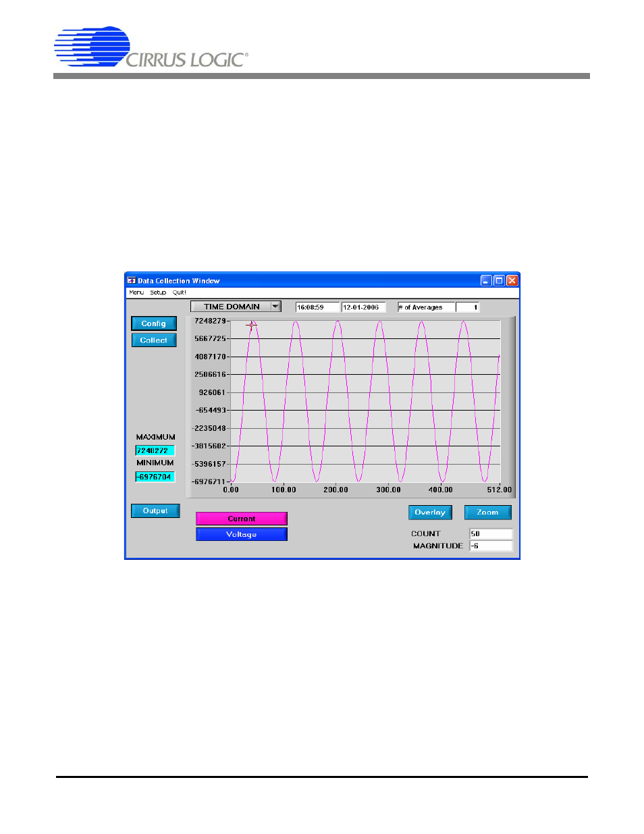Click the y-axis label 7248279

210,321
